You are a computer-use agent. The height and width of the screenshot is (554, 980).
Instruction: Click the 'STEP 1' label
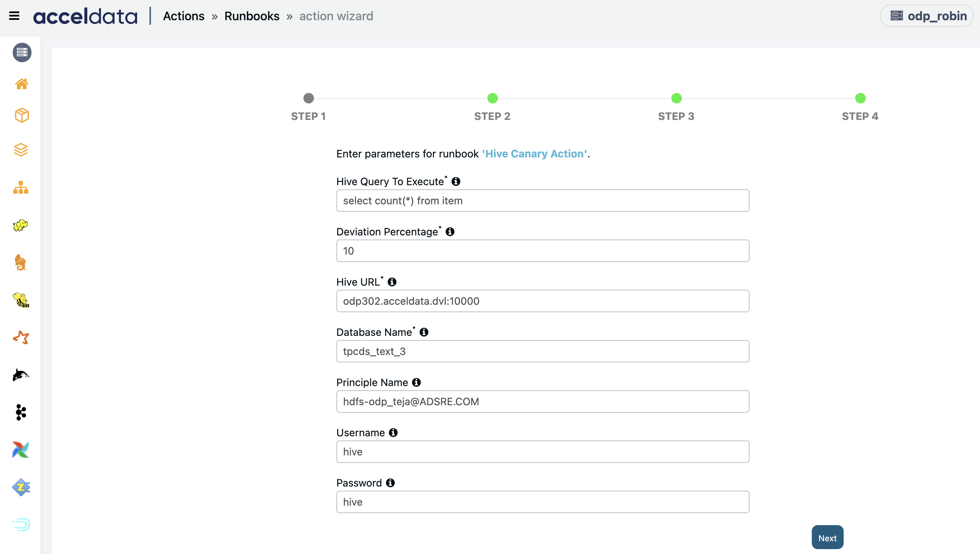click(x=309, y=117)
